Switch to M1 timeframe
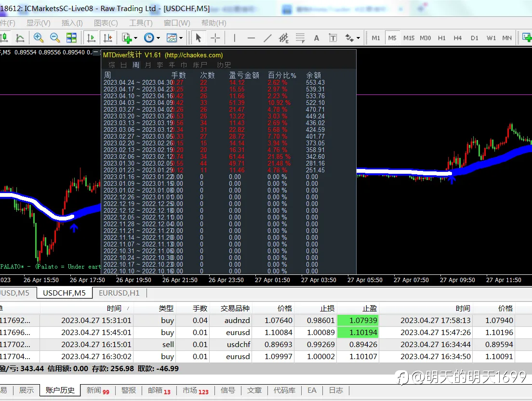Viewport: 532px width, 401px height. [x=375, y=38]
